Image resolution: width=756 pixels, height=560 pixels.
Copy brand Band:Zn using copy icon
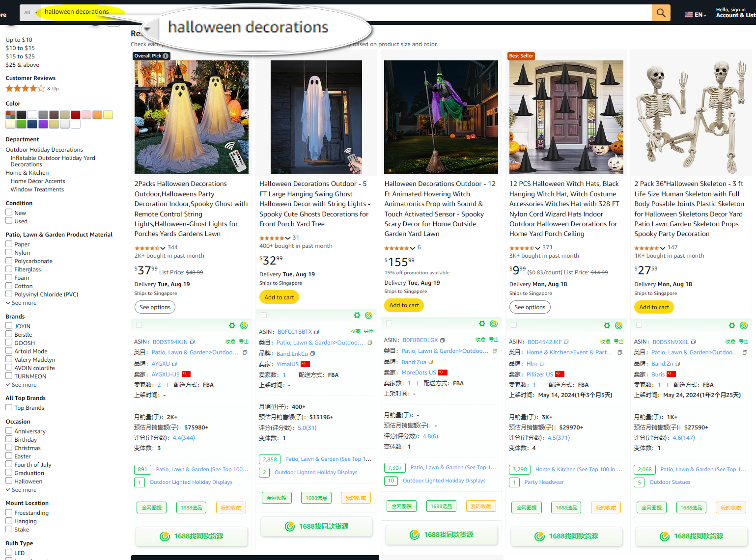click(677, 364)
